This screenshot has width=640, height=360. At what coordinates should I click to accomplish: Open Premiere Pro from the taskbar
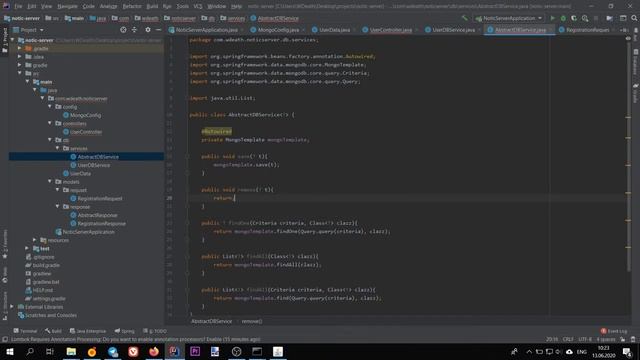point(195,351)
